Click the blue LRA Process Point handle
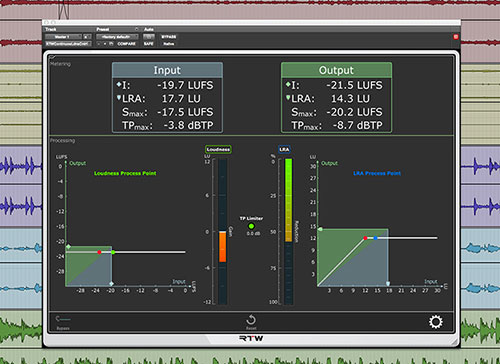Screen dimensions: 500x364 (376, 238)
